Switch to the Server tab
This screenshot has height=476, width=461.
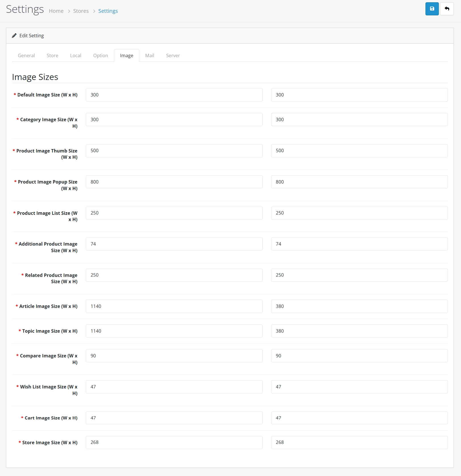(x=173, y=55)
